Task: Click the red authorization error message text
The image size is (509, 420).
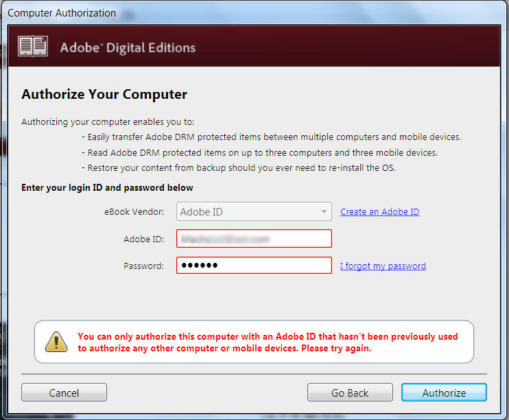Action: (x=268, y=342)
